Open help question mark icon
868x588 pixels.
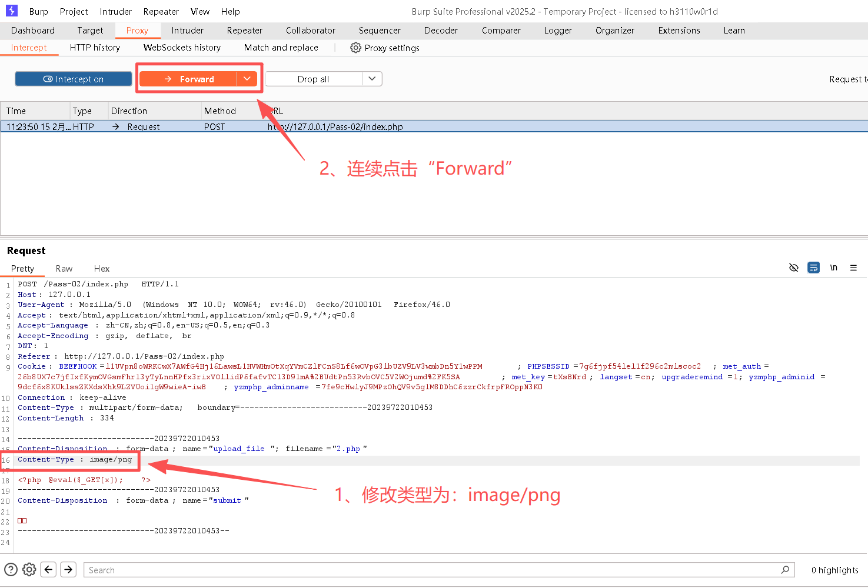(x=11, y=569)
